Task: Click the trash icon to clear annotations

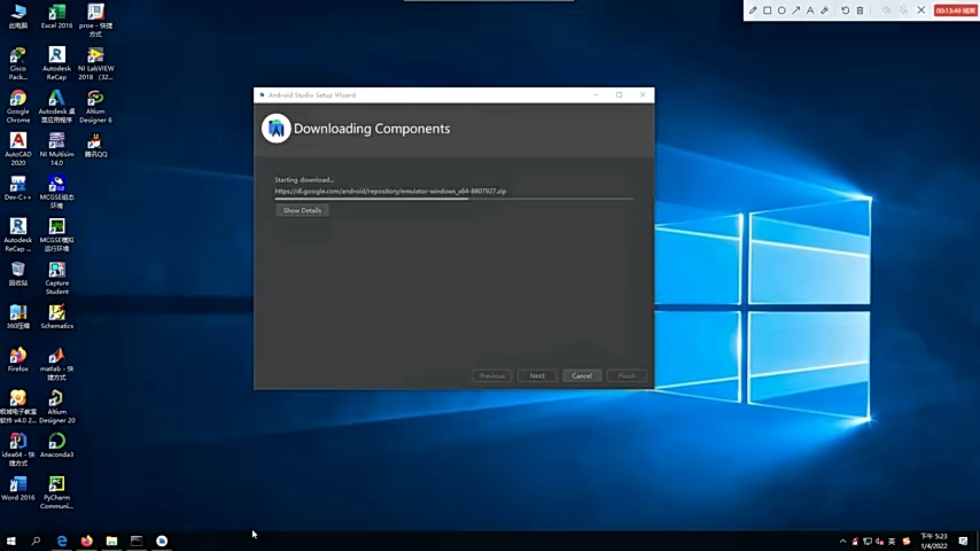Action: [860, 10]
